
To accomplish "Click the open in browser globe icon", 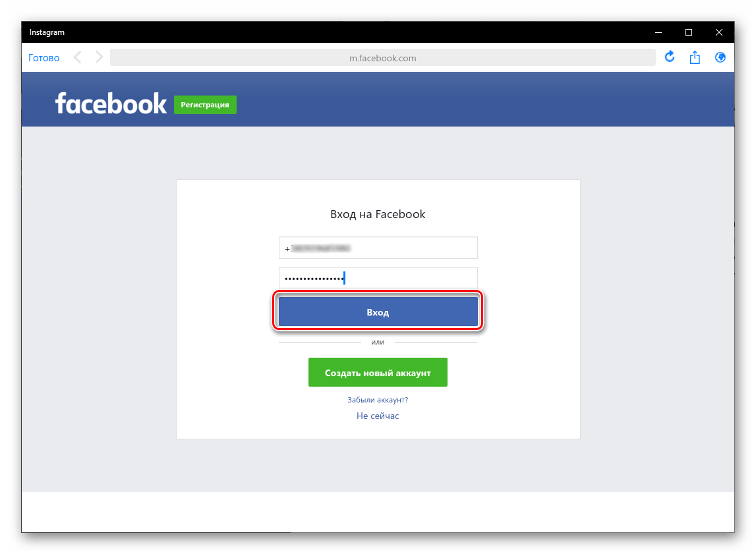I will pyautogui.click(x=720, y=57).
